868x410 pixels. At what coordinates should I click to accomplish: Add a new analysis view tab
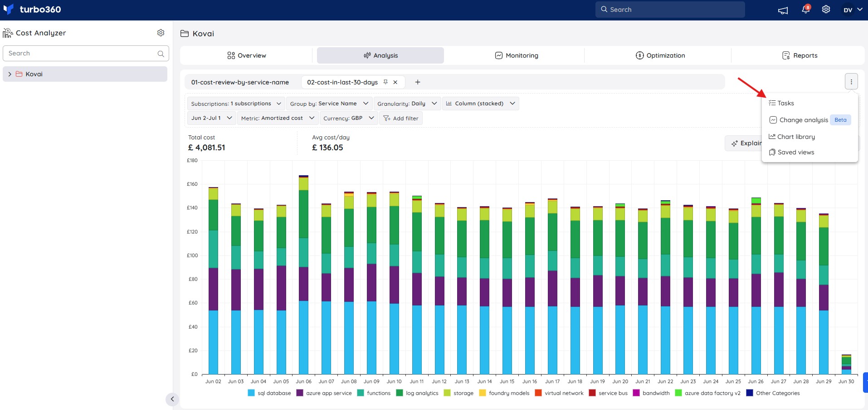pyautogui.click(x=418, y=82)
